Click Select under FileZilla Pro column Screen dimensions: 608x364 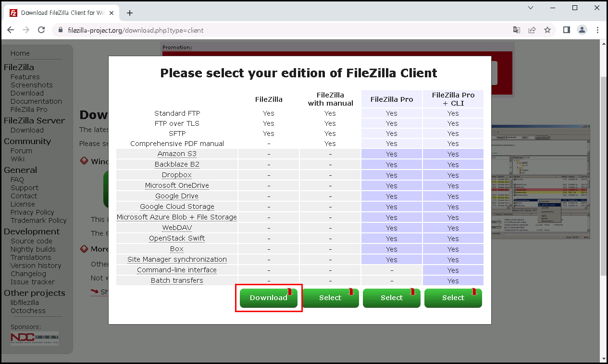(392, 298)
